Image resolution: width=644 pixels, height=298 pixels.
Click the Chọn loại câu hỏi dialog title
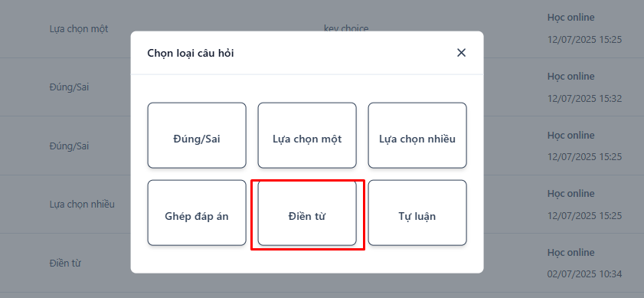[191, 53]
